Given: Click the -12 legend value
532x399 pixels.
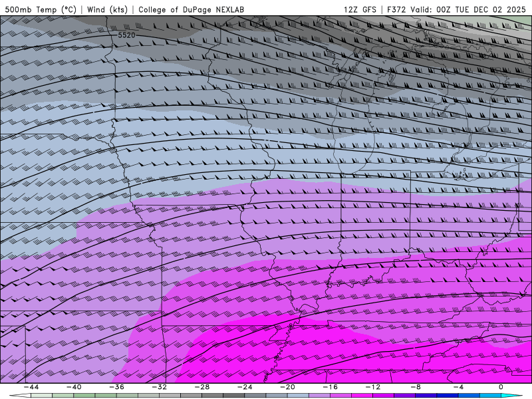Looking at the screenshot, I should coord(373,387).
